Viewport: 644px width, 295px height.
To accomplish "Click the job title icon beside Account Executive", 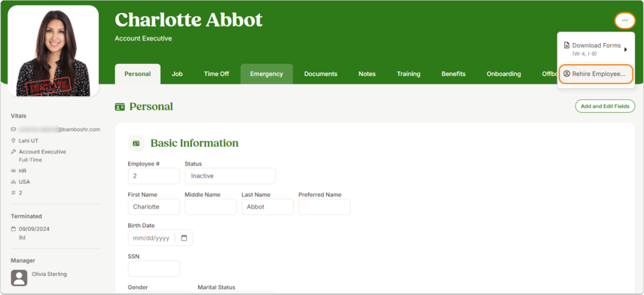I will click(14, 151).
